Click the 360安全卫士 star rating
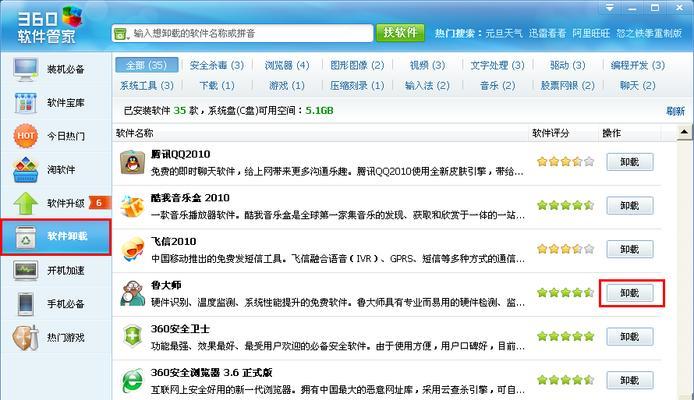 tap(565, 336)
